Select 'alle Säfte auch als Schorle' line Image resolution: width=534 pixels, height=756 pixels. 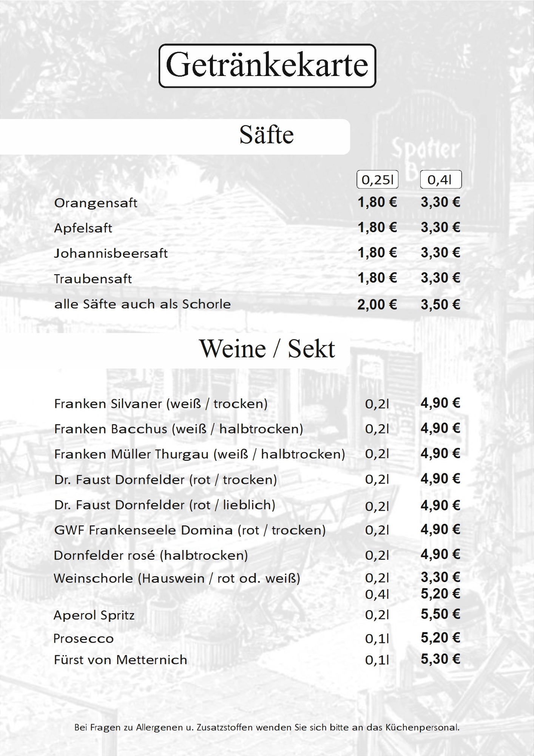point(142,304)
